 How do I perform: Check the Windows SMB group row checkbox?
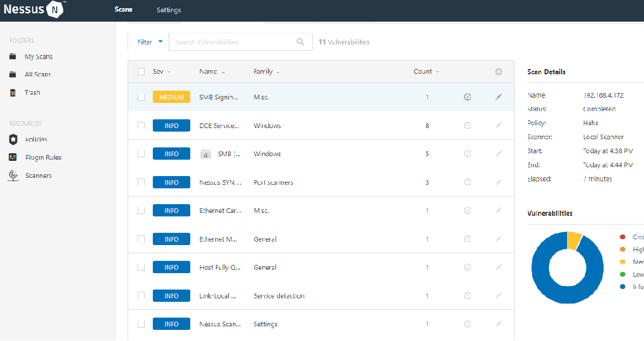tap(141, 154)
